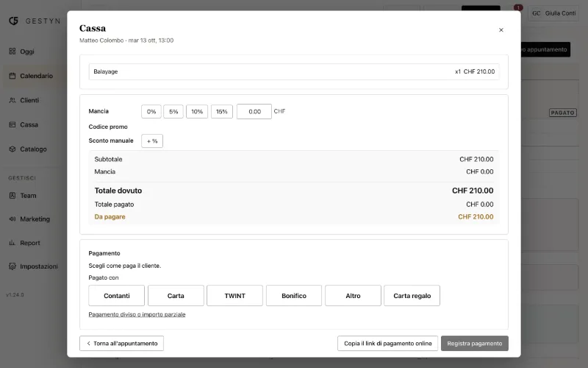The height and width of the screenshot is (368, 588).
Task: Open Cassa section in sidebar
Action: click(x=29, y=124)
